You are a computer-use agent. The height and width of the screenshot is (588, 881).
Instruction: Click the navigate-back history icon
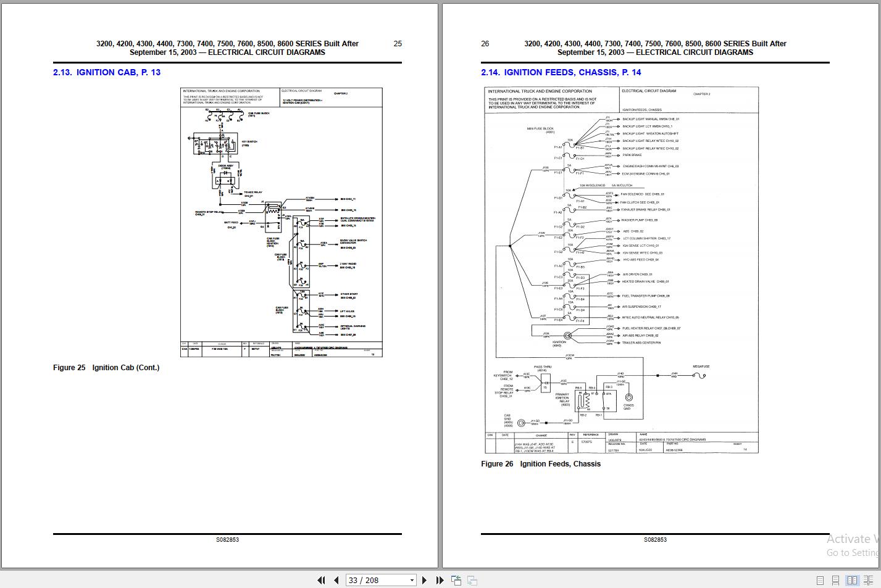pos(456,580)
